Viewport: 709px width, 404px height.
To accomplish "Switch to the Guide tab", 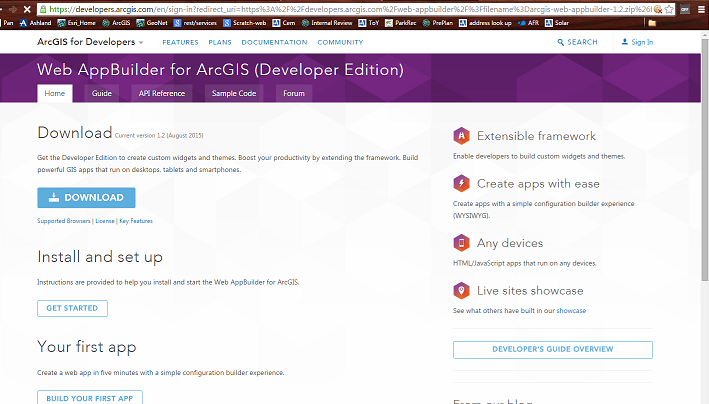I will [x=102, y=93].
